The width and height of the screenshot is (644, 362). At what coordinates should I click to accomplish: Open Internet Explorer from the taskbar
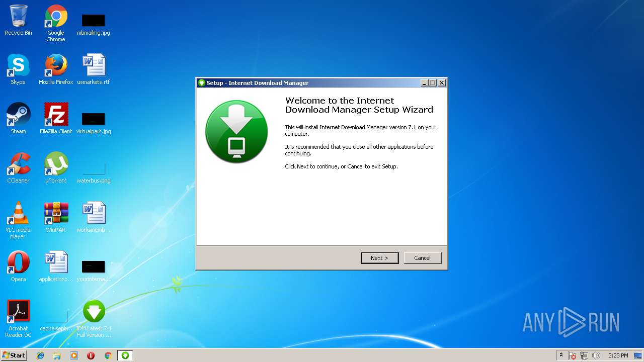(40, 355)
